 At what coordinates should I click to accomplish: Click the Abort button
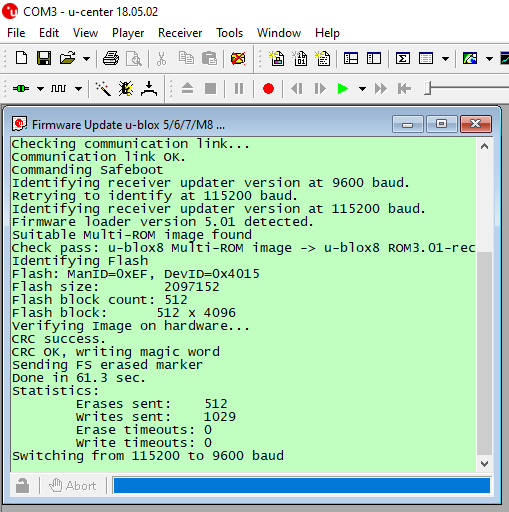[73, 486]
